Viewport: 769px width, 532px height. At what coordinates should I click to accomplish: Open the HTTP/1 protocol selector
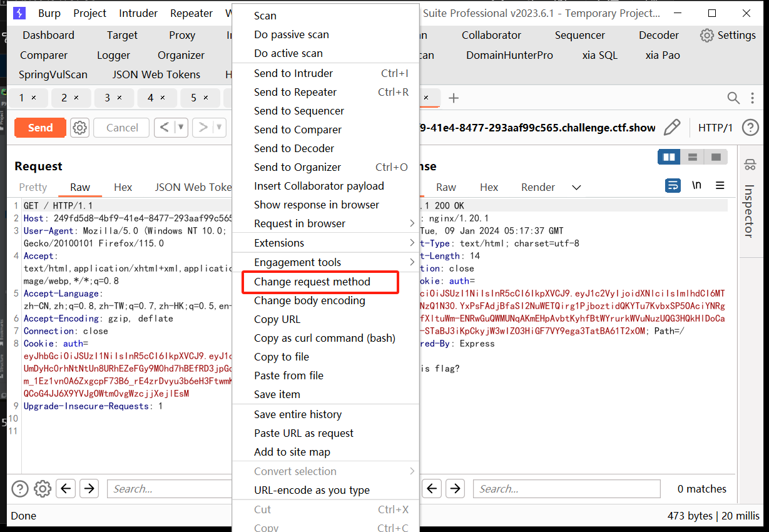[x=715, y=128]
